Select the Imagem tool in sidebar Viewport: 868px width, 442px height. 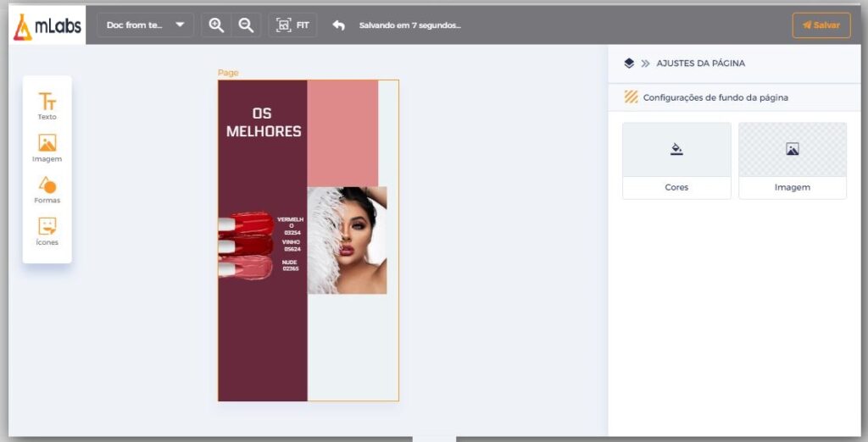47,148
